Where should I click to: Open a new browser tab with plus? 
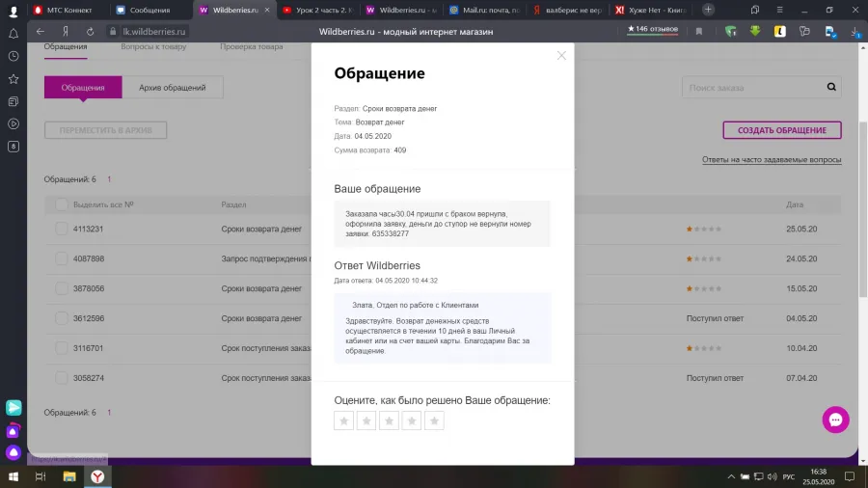tap(708, 10)
